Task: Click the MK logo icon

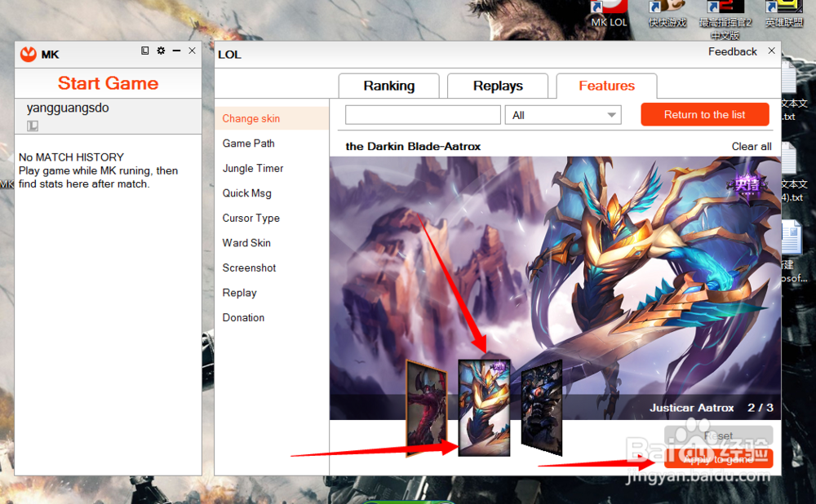Action: pos(28,54)
